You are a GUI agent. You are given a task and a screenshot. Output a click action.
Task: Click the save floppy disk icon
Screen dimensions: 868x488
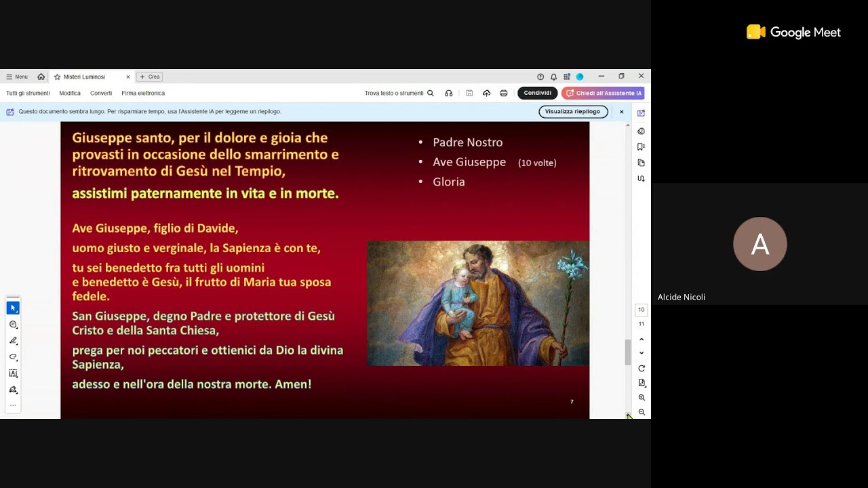[x=469, y=93]
